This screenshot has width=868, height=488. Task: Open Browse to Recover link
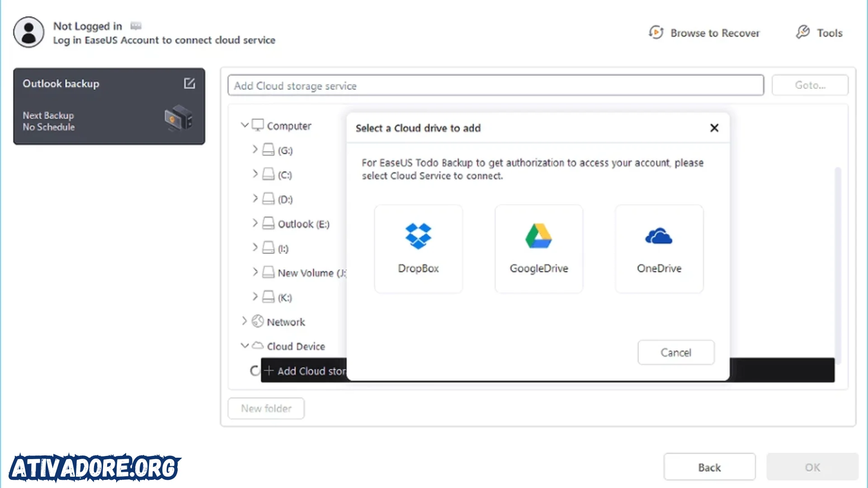tap(715, 33)
